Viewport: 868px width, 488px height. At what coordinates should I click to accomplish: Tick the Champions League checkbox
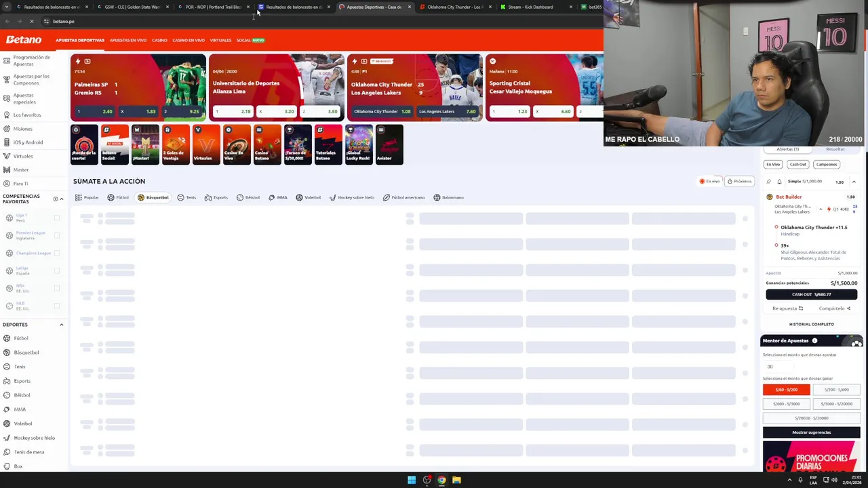click(57, 253)
